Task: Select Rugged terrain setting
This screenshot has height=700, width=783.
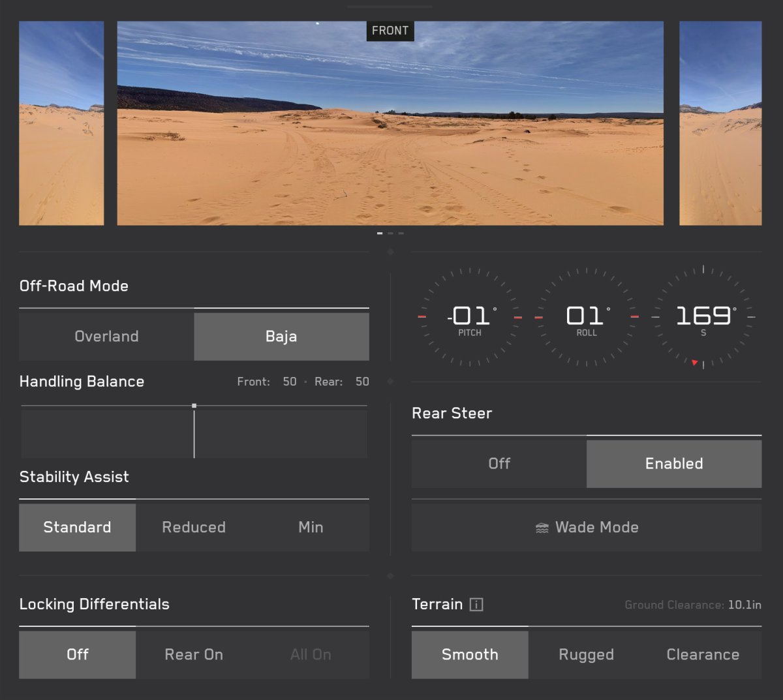Action: click(586, 654)
